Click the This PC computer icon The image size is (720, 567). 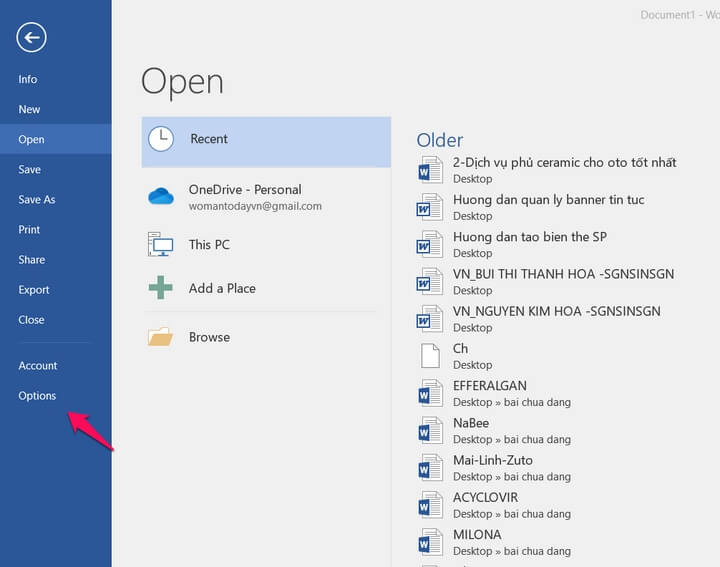pos(160,244)
